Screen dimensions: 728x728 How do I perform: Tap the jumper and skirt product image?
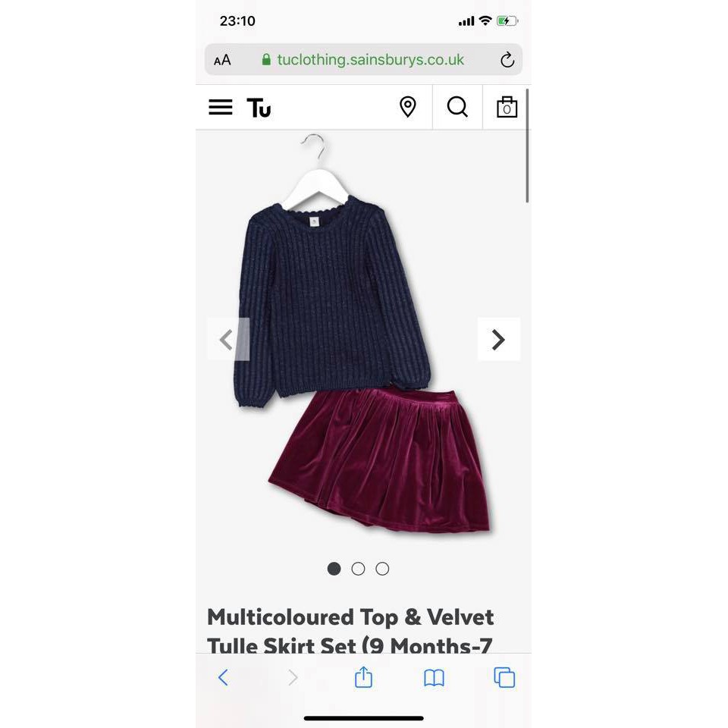pyautogui.click(x=363, y=334)
